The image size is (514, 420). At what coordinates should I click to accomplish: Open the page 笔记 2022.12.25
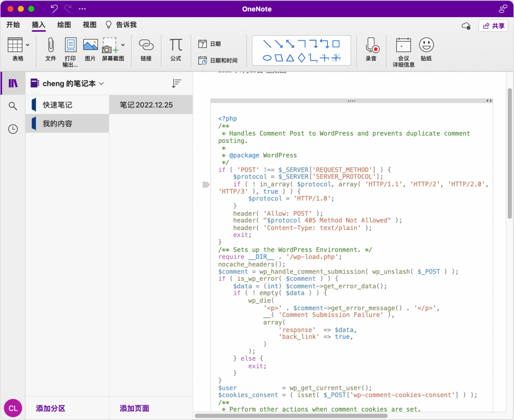tap(151, 105)
